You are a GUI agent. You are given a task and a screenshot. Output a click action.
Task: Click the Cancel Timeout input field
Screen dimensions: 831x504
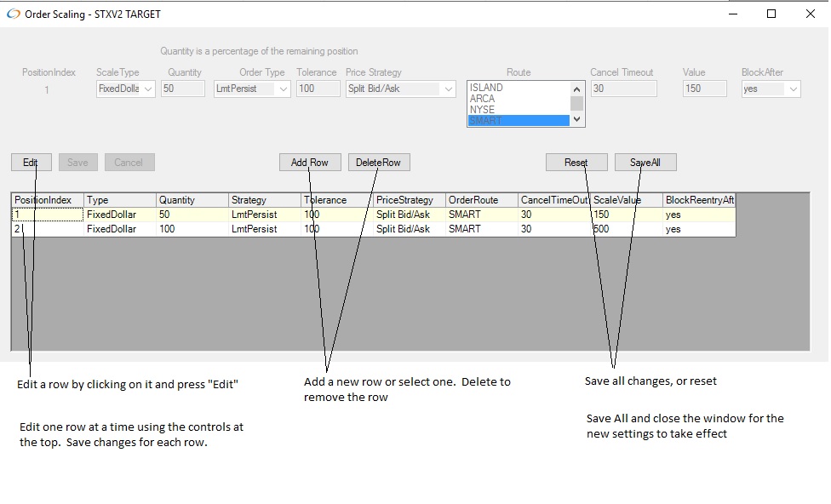(623, 89)
